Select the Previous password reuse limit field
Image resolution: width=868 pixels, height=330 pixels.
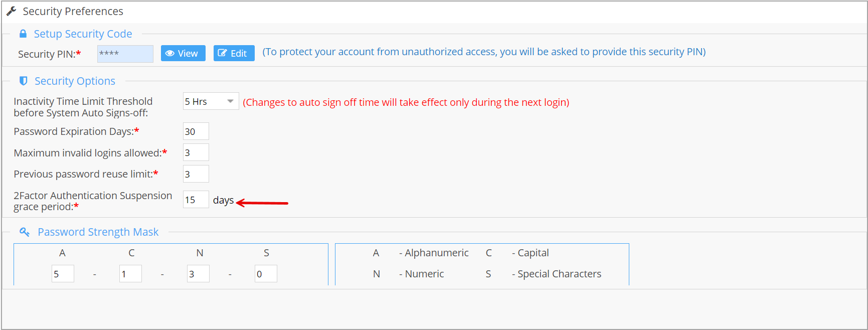196,174
